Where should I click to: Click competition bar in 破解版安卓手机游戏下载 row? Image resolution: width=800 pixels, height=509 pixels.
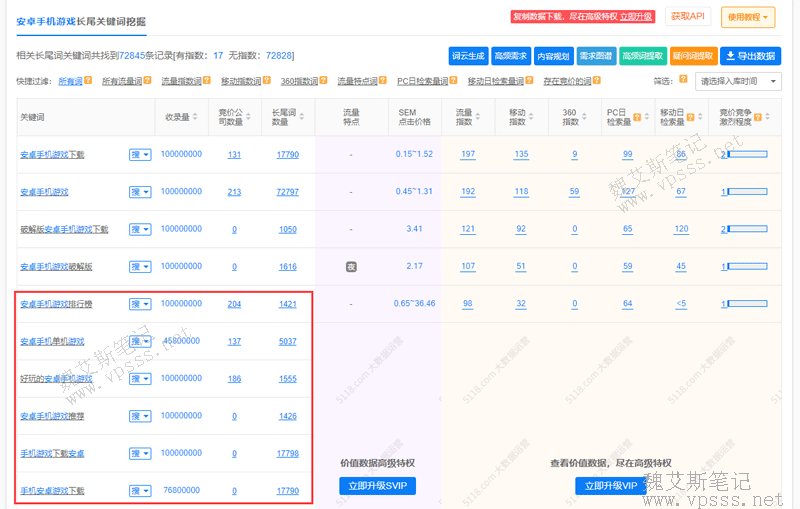point(747,229)
